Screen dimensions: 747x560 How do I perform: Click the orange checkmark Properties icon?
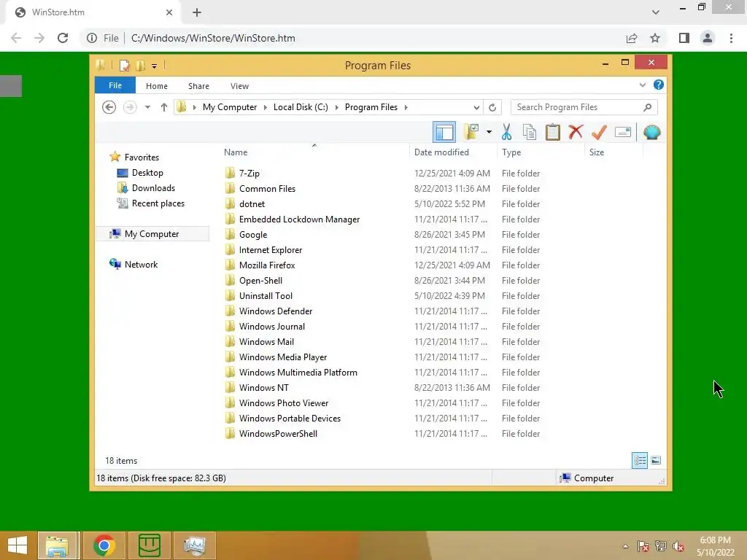pos(599,132)
